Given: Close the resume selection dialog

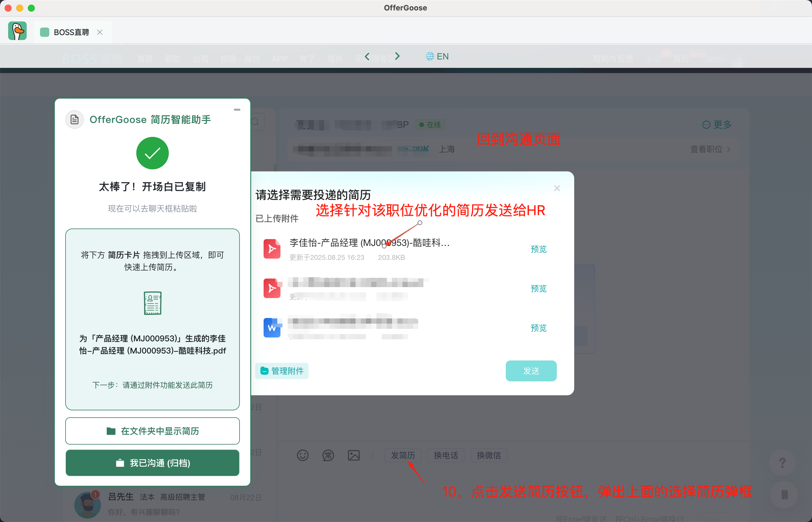Looking at the screenshot, I should [557, 188].
